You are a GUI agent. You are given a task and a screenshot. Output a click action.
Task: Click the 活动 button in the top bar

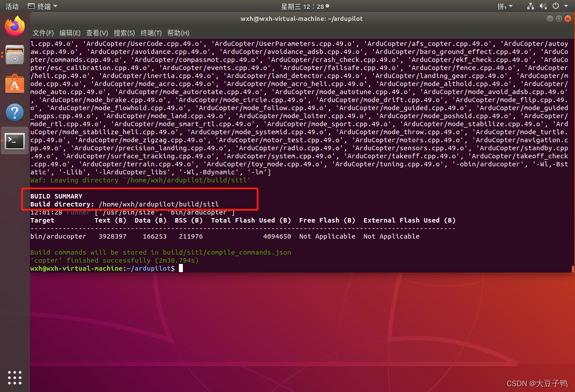pos(11,6)
